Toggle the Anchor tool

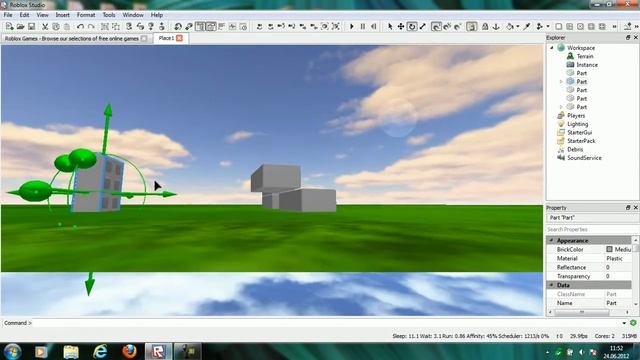(496, 27)
